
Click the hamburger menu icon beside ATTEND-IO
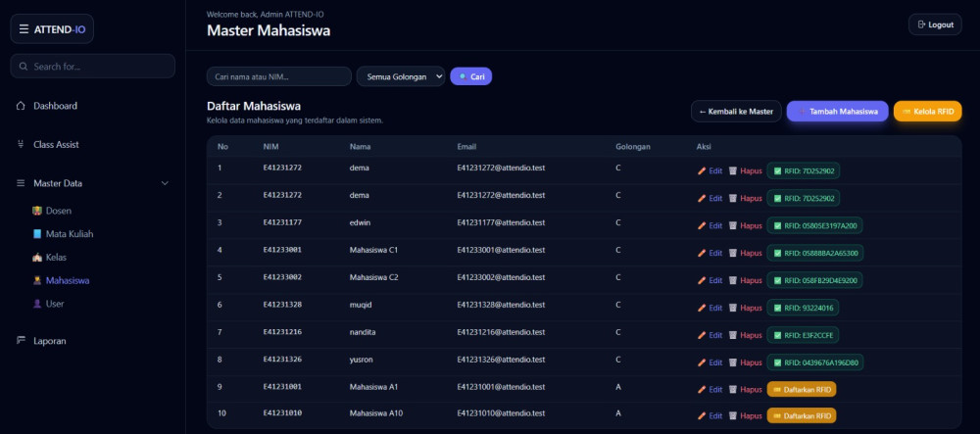pos(24,29)
